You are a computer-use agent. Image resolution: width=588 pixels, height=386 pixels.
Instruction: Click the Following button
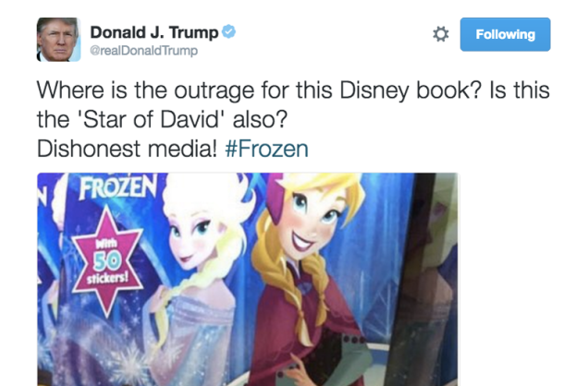pos(505,34)
